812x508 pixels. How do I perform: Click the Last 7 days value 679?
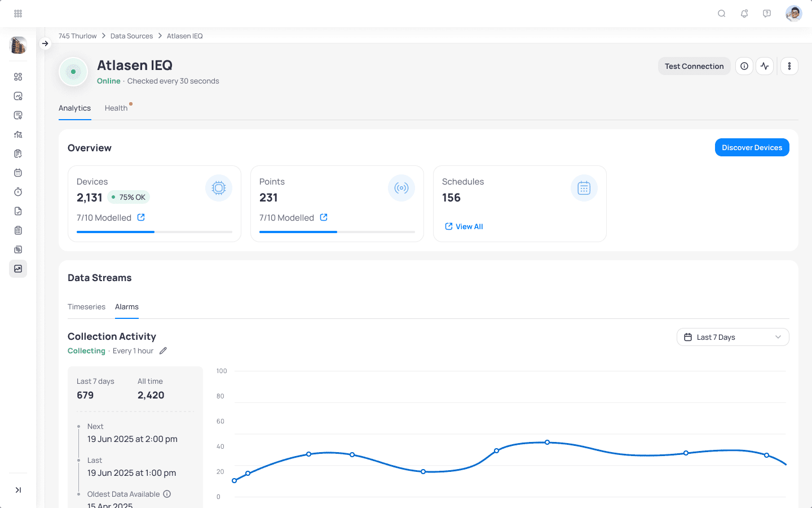[85, 395]
